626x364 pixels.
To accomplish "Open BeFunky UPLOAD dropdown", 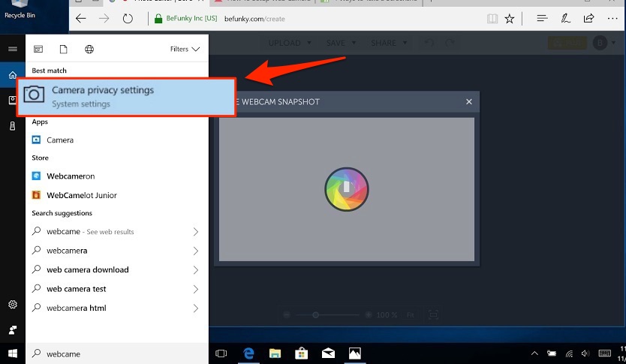I will (x=290, y=43).
